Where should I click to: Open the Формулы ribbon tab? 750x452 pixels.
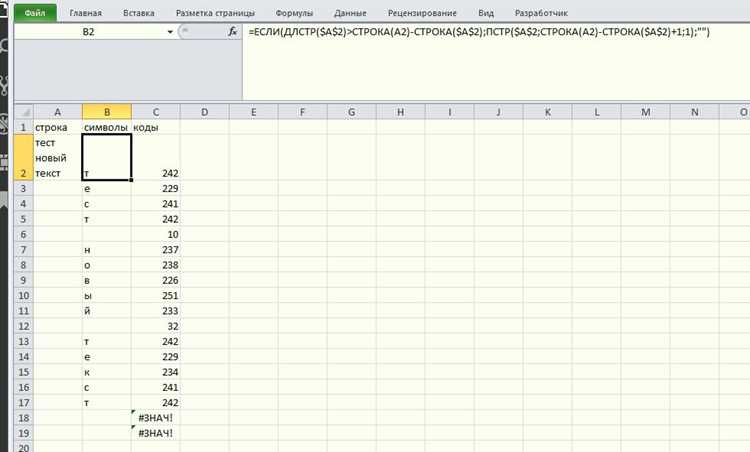(294, 13)
